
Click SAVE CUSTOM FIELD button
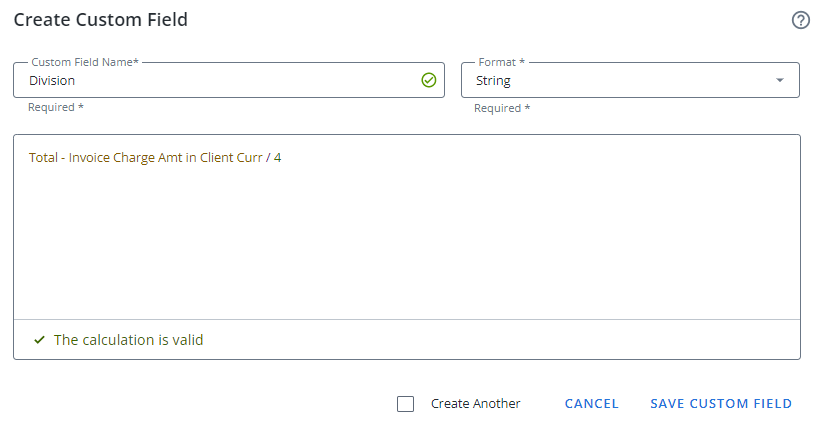(721, 403)
